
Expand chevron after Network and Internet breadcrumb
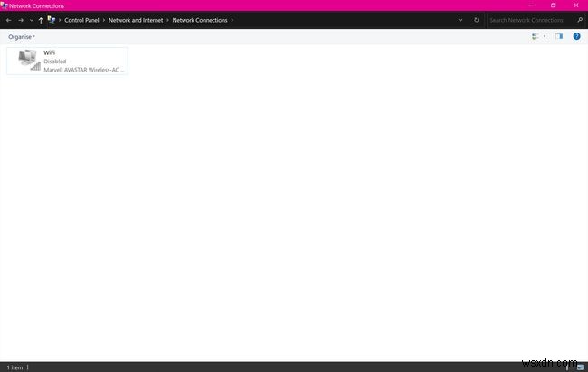click(167, 20)
